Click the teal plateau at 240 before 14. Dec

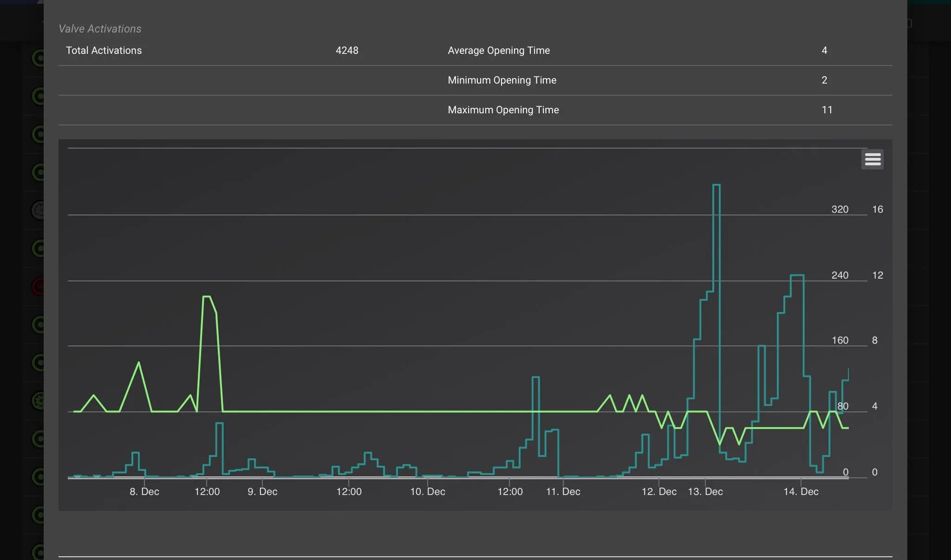[x=797, y=275]
